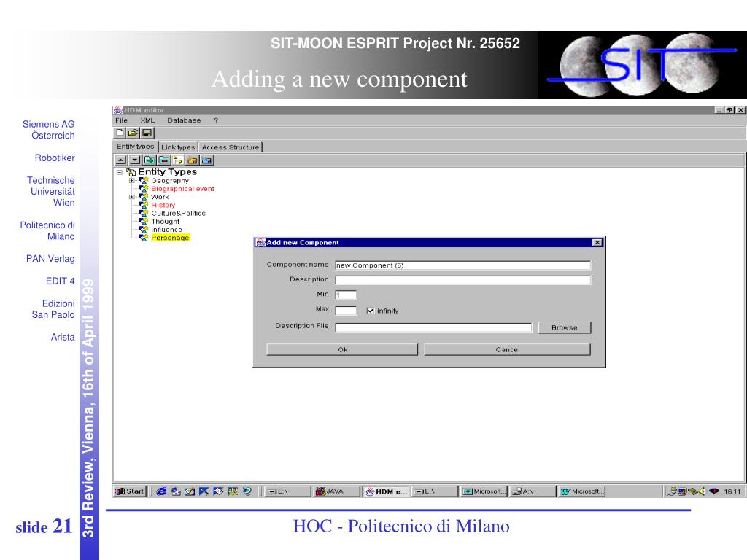
Task: Click the Personage entity icon
Action: [x=144, y=237]
